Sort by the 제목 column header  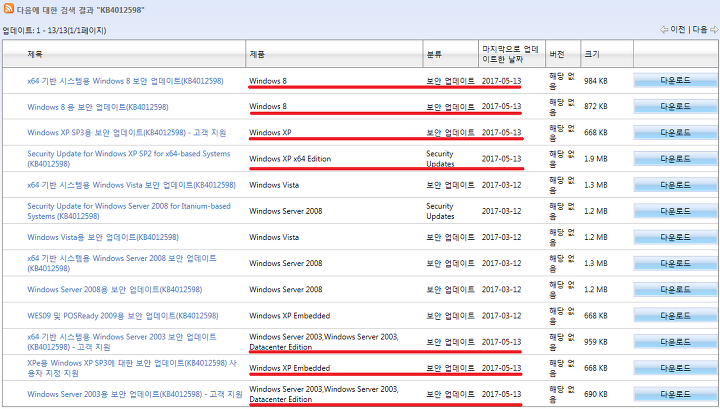point(35,54)
